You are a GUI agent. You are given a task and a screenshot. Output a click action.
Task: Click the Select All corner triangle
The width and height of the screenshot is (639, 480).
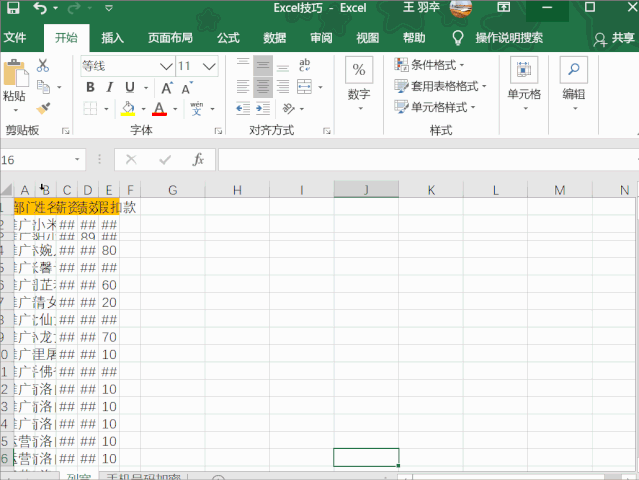coord(6,190)
